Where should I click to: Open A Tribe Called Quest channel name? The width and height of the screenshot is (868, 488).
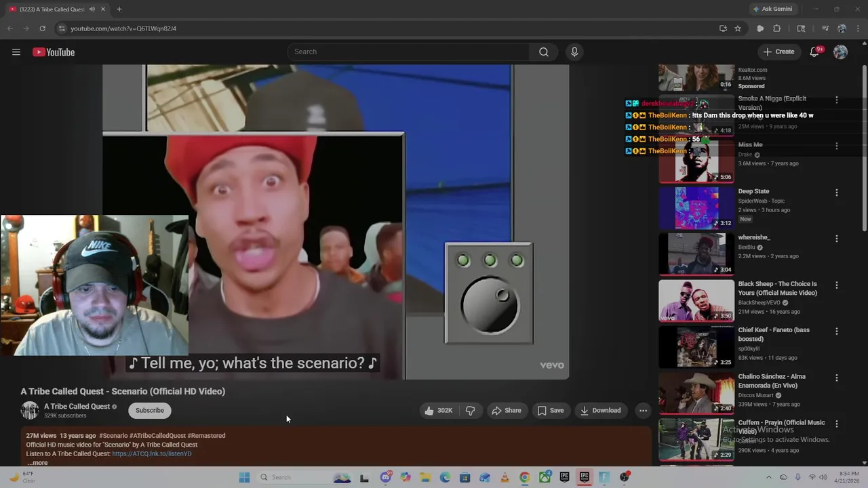77,407
